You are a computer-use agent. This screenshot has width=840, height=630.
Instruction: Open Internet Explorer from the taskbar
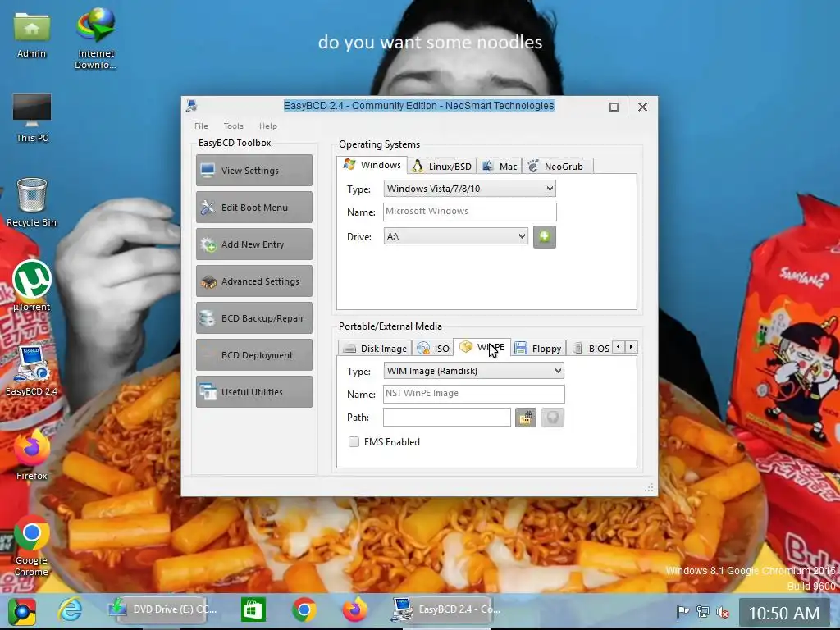(x=71, y=610)
